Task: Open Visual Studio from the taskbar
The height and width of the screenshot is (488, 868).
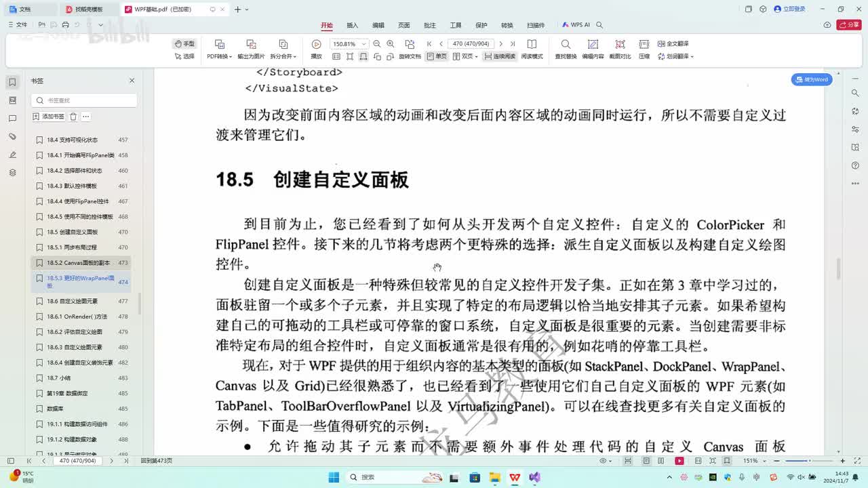Action: (535, 477)
